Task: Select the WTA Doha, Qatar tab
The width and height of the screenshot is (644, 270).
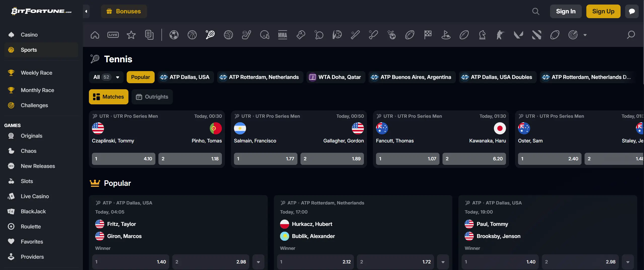Action: [x=336, y=77]
